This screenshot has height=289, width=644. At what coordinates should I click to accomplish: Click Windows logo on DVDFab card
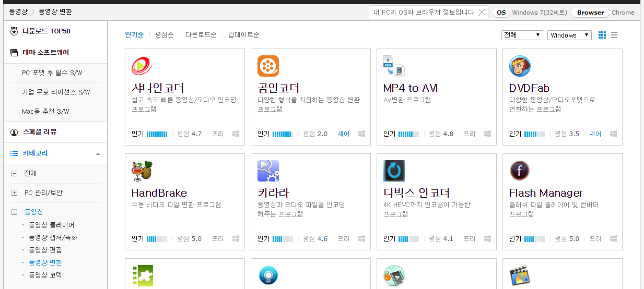click(614, 134)
